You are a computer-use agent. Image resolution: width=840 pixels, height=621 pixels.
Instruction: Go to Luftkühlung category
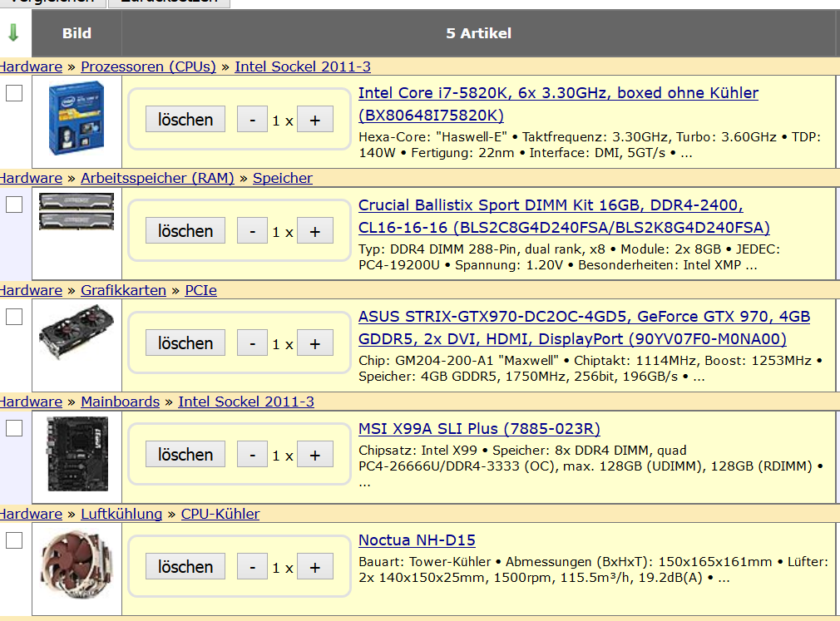click(x=121, y=515)
